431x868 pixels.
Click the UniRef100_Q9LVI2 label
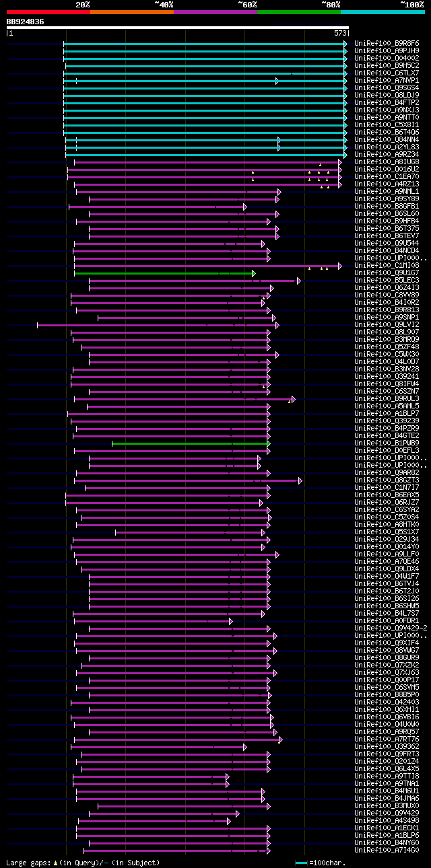(387, 325)
